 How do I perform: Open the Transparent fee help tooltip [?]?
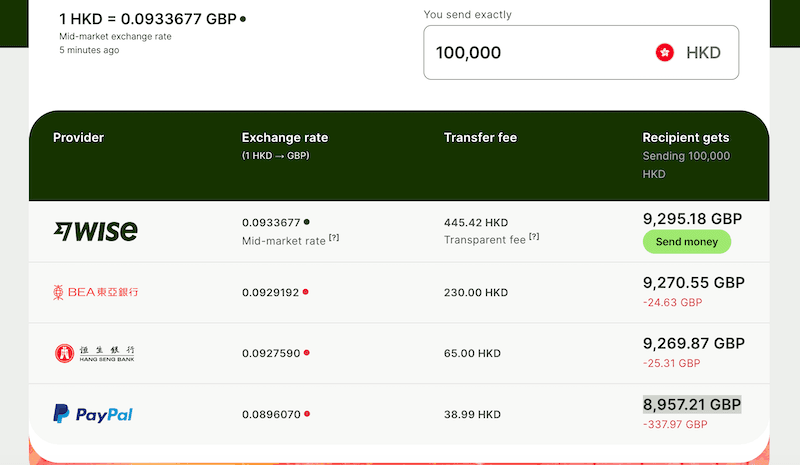(534, 237)
